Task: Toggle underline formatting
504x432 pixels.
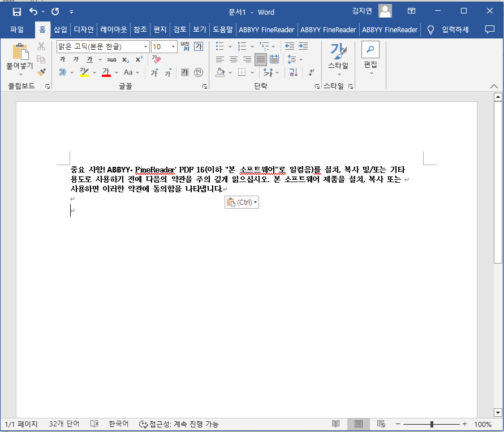Action: pos(90,59)
